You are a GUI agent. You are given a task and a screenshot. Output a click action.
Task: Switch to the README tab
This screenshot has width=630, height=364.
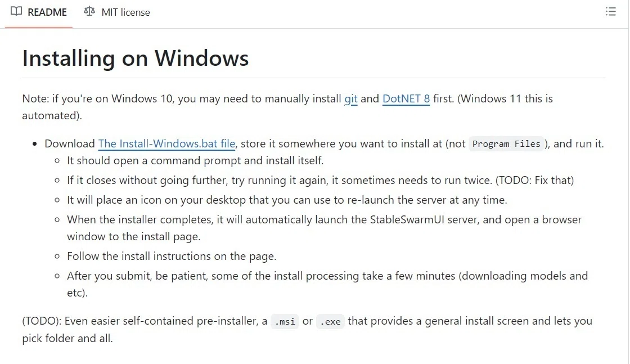tap(39, 12)
